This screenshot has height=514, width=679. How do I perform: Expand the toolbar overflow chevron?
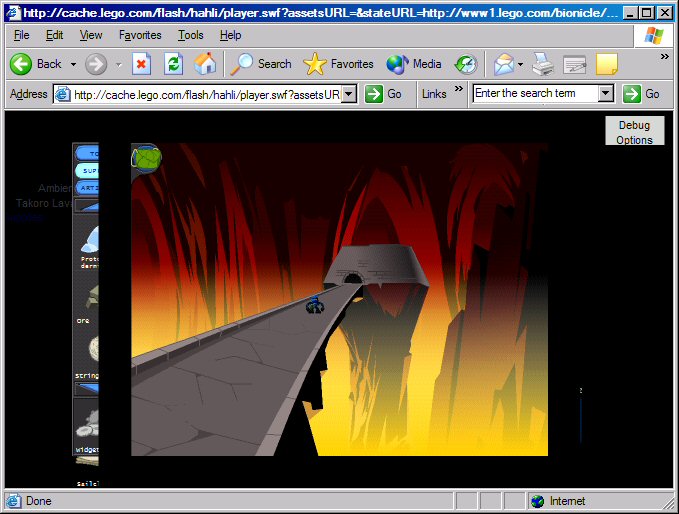[664, 56]
